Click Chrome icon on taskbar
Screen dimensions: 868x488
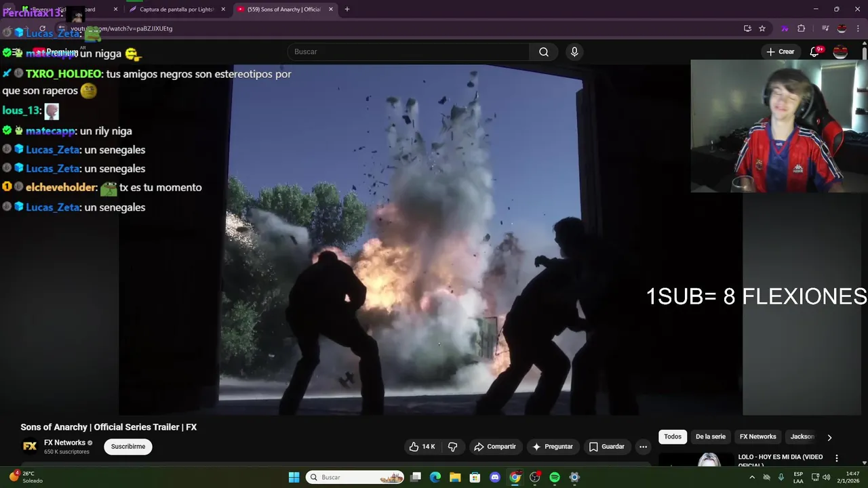[515, 477]
